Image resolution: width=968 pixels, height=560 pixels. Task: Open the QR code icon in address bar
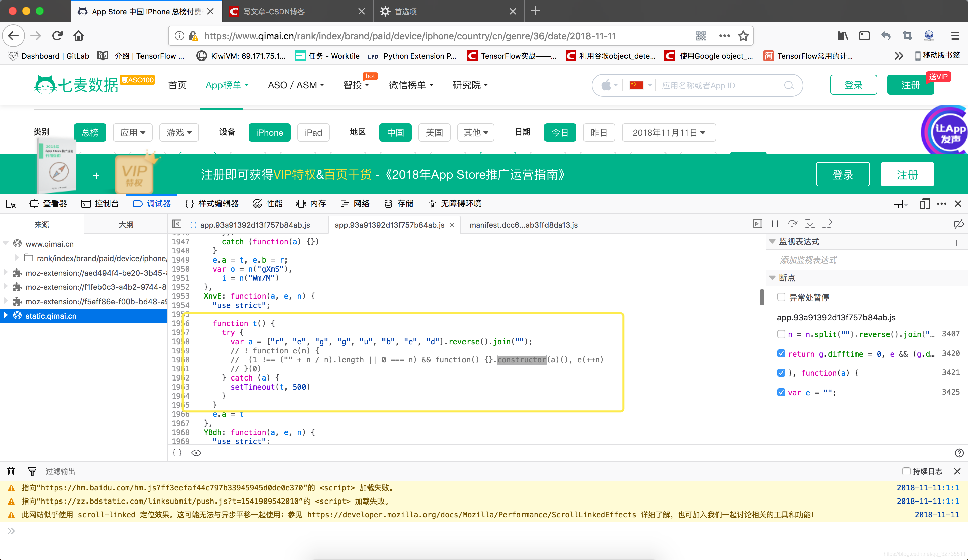click(701, 36)
